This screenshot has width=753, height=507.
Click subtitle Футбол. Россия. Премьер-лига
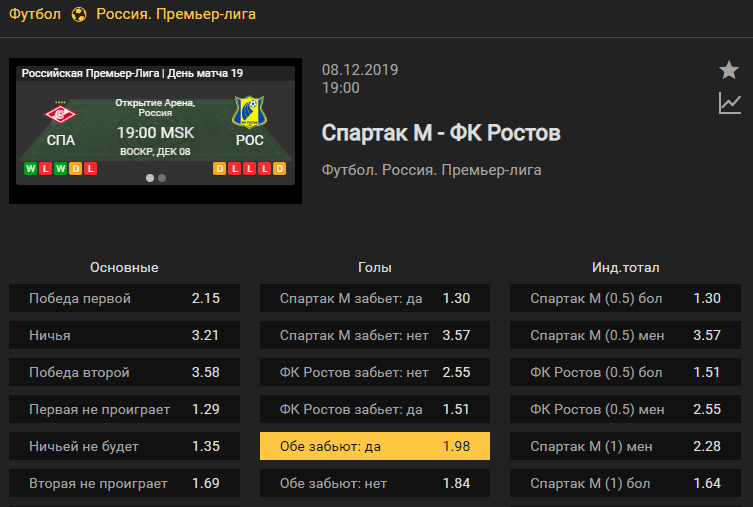(431, 170)
